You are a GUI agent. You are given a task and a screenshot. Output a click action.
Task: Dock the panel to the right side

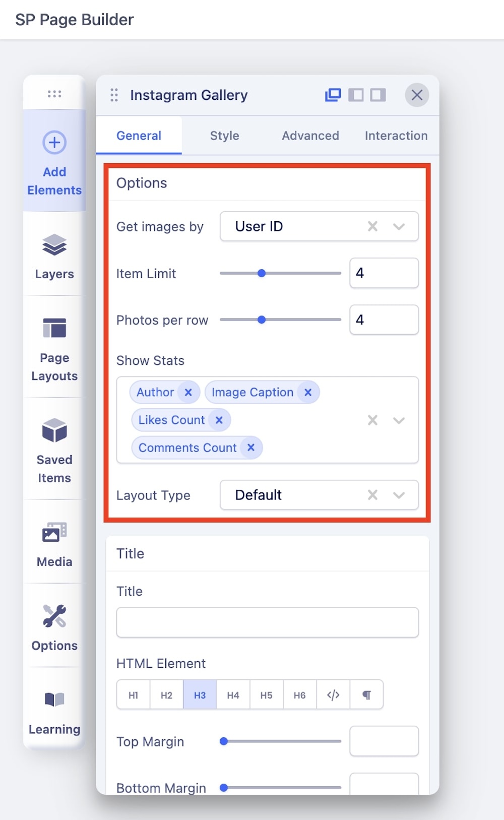(378, 95)
